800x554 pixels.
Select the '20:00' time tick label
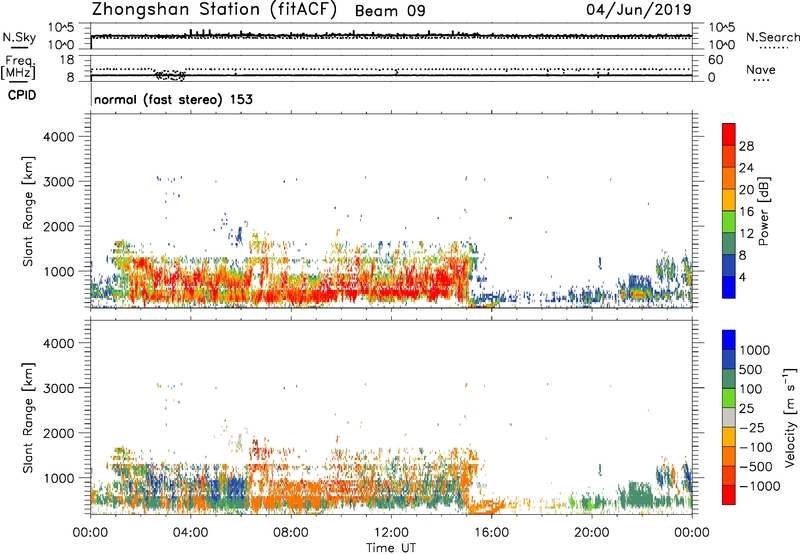592,533
